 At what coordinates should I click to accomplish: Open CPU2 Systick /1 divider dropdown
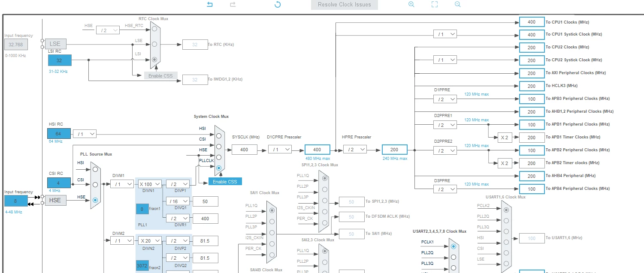pos(445,60)
